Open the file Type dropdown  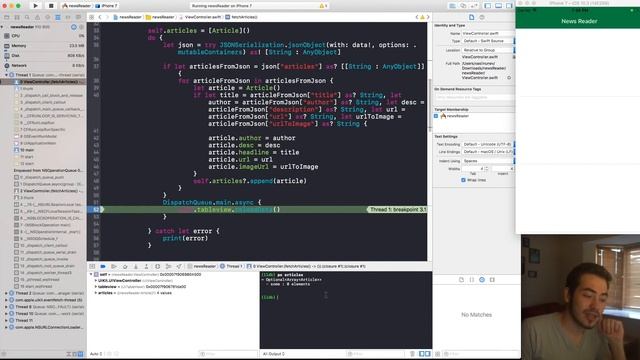[x=488, y=41]
